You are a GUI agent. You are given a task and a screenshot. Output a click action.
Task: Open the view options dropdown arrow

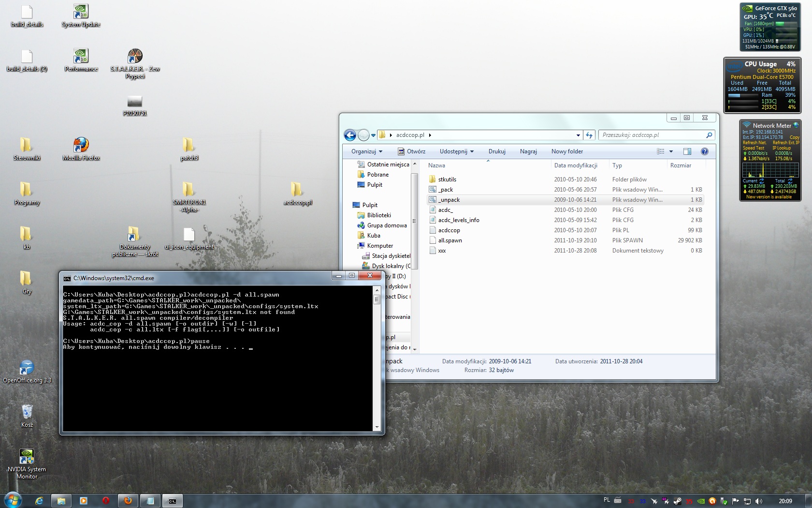coord(671,151)
